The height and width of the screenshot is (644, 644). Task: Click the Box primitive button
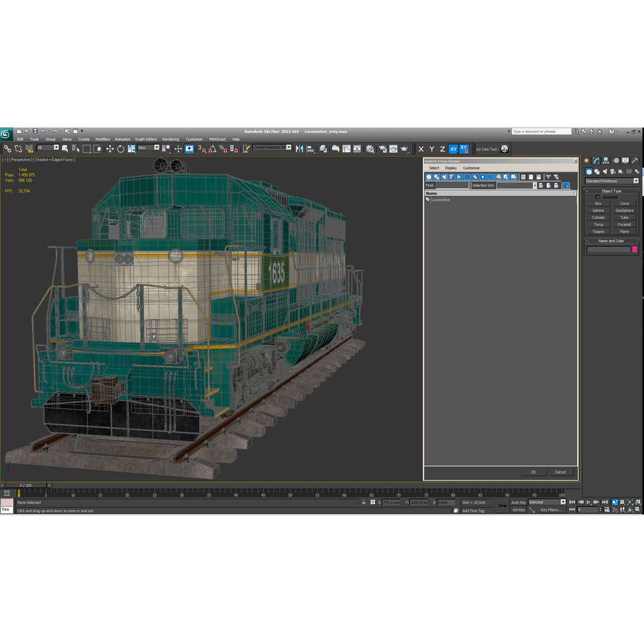pyautogui.click(x=599, y=204)
